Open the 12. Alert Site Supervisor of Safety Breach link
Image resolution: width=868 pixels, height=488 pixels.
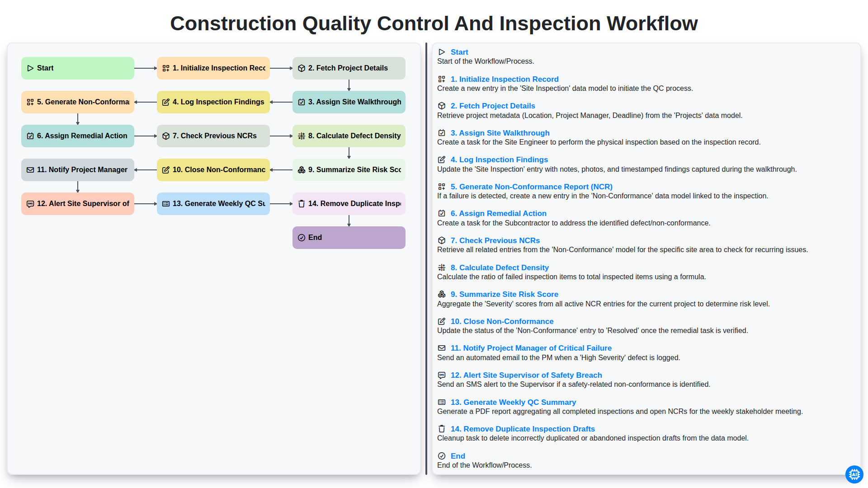pos(526,375)
